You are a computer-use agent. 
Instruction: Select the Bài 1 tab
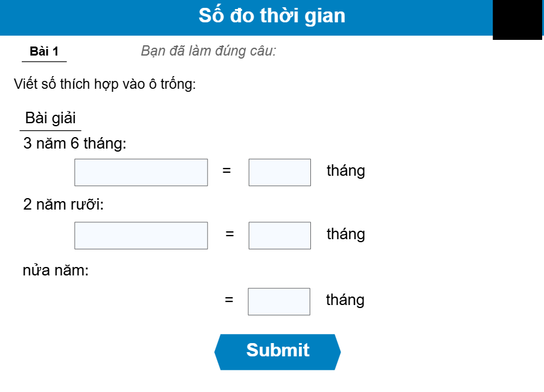(43, 51)
